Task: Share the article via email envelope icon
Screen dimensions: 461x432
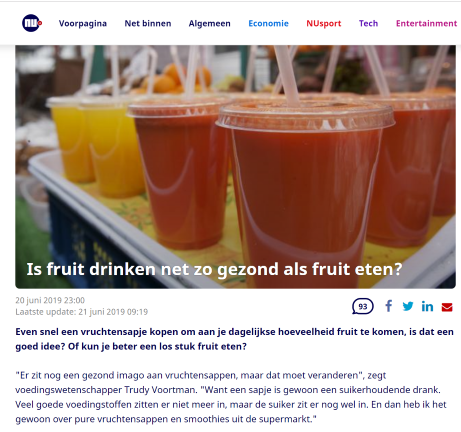Action: click(447, 307)
